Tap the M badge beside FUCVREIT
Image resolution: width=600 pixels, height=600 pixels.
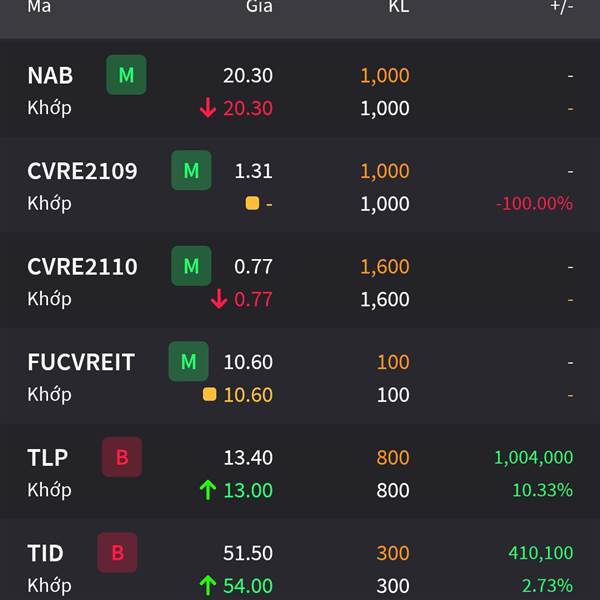pos(189,362)
